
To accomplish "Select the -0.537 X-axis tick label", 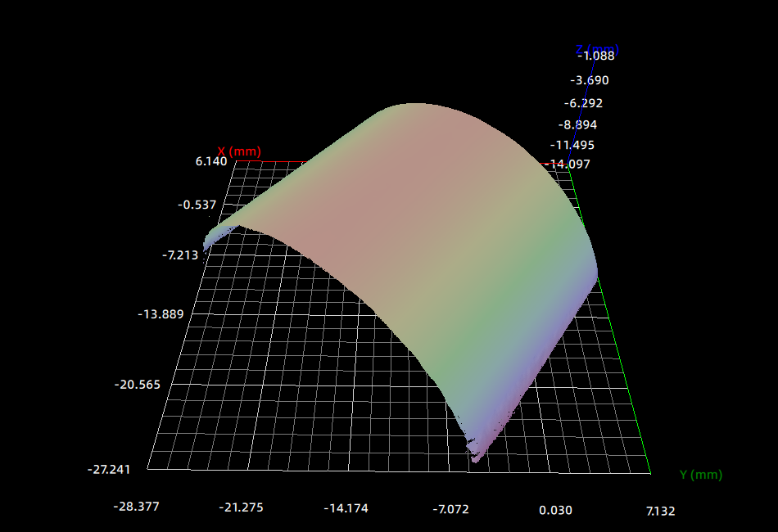I will 197,204.
